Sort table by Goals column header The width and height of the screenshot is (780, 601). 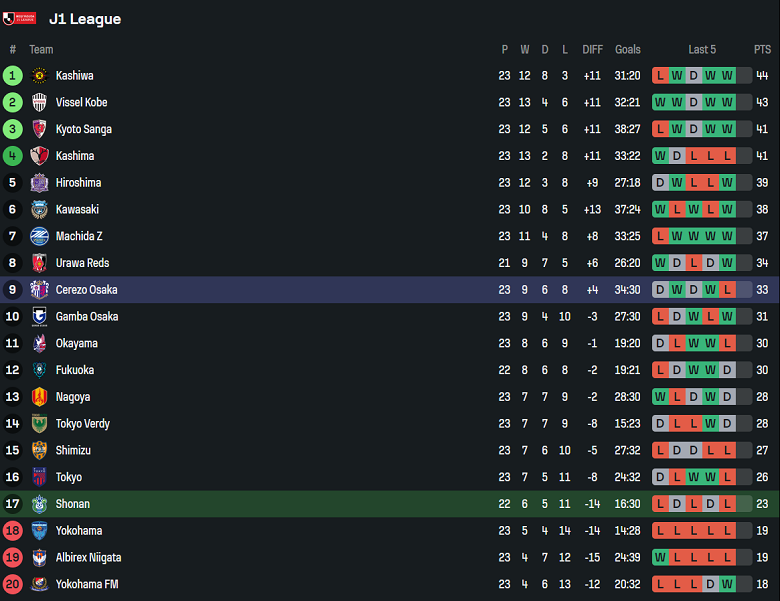click(x=628, y=50)
